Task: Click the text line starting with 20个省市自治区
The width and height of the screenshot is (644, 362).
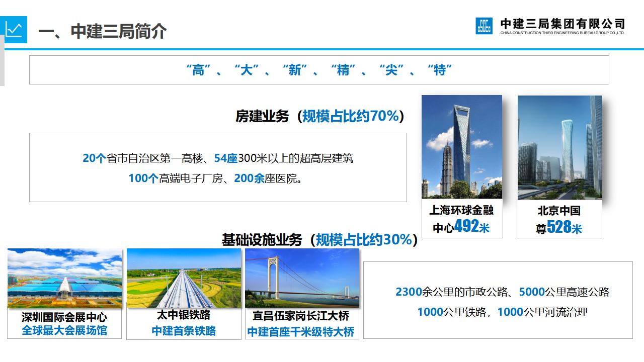Action: [218, 158]
